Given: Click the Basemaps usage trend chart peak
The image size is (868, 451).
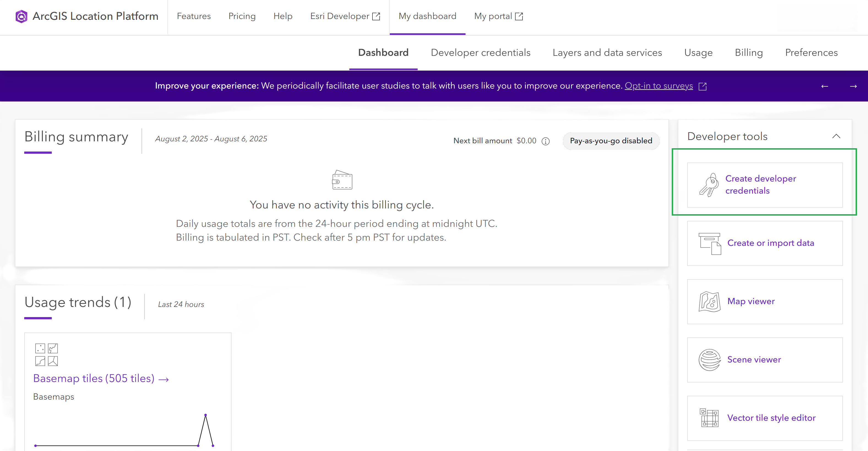Looking at the screenshot, I should tap(206, 415).
